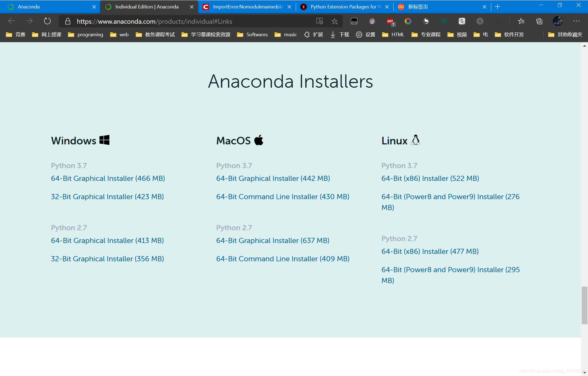Download Linux 64-Bit (x86) Installer (522 MB)
588x376 pixels.
point(430,178)
